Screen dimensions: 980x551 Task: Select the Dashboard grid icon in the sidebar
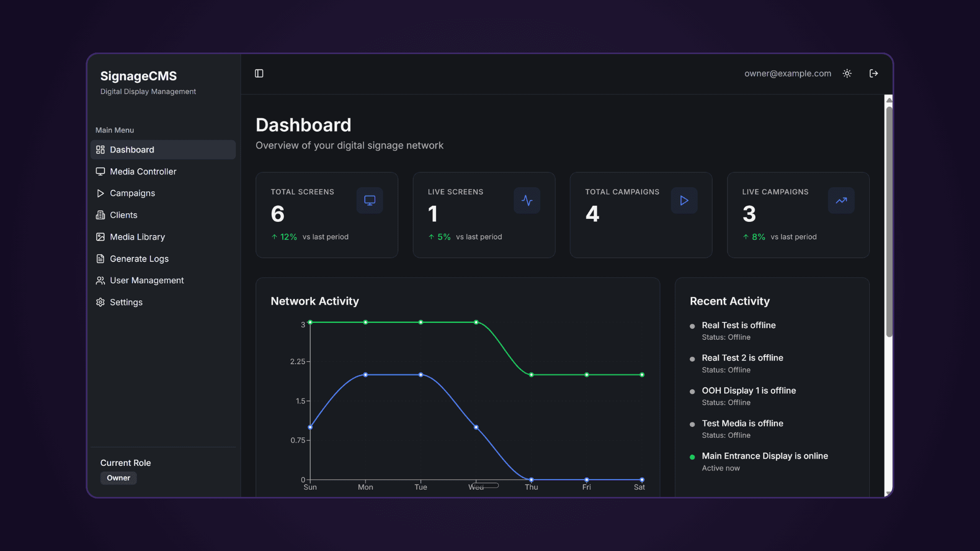pyautogui.click(x=101, y=149)
